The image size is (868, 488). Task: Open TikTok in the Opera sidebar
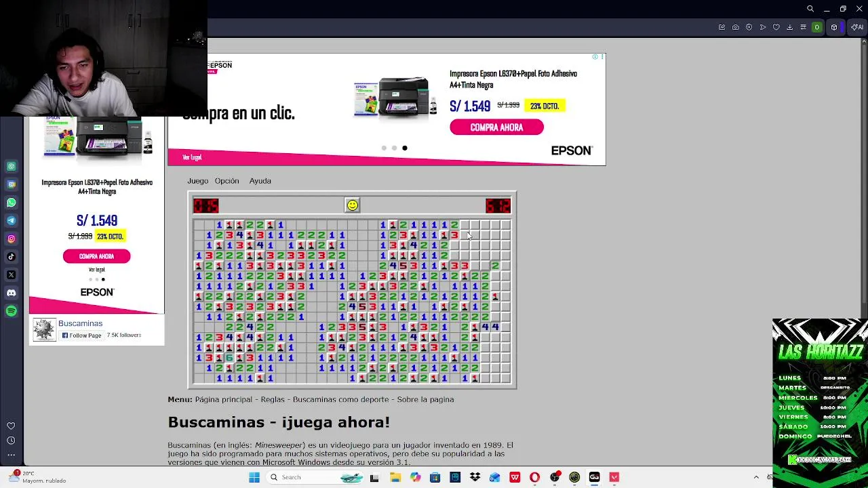12,257
